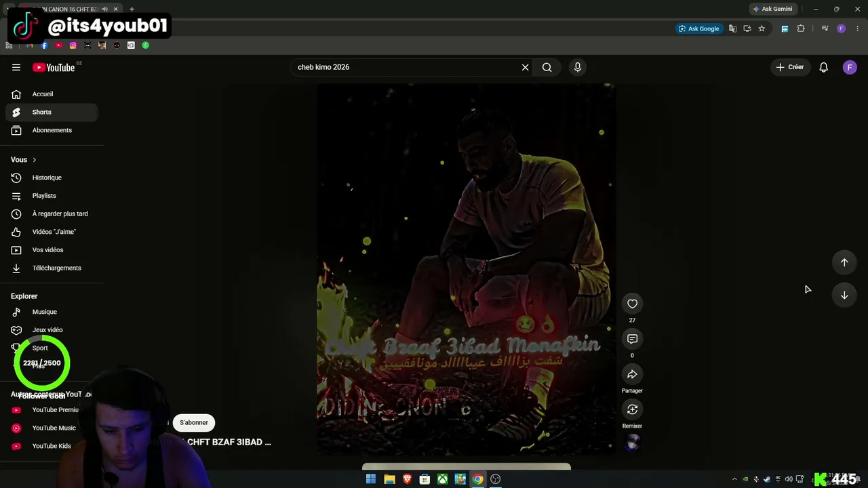Image resolution: width=868 pixels, height=488 pixels.
Task: Open the media controls icon in toolbar
Action: tap(825, 28)
